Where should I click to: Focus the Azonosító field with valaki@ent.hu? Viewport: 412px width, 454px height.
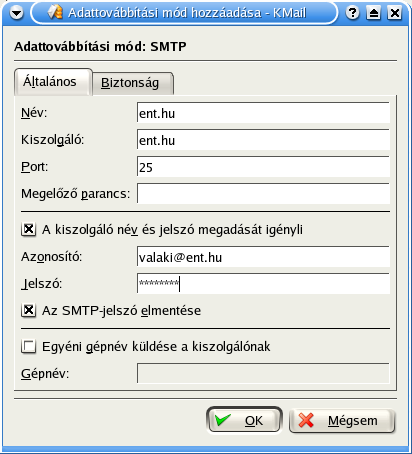click(263, 257)
